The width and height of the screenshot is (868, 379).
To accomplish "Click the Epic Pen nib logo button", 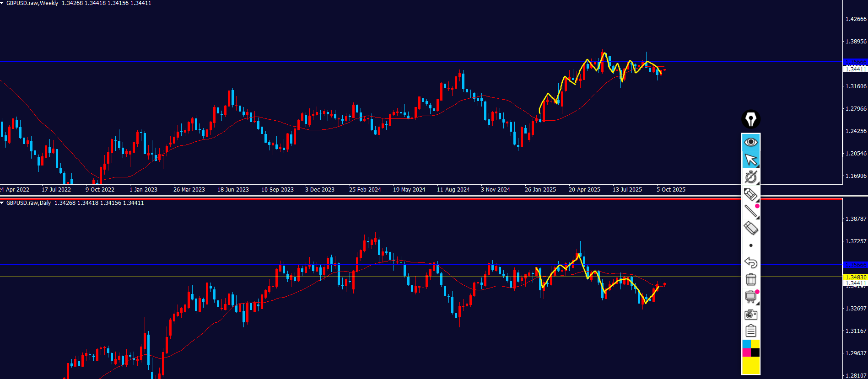I will click(750, 119).
